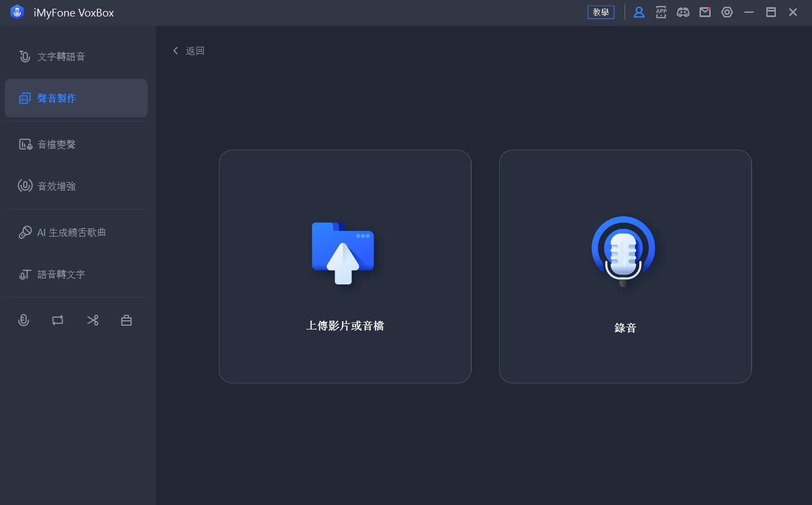This screenshot has width=812, height=505.
Task: Highlight the active 聲音製作 tab
Action: (57, 98)
